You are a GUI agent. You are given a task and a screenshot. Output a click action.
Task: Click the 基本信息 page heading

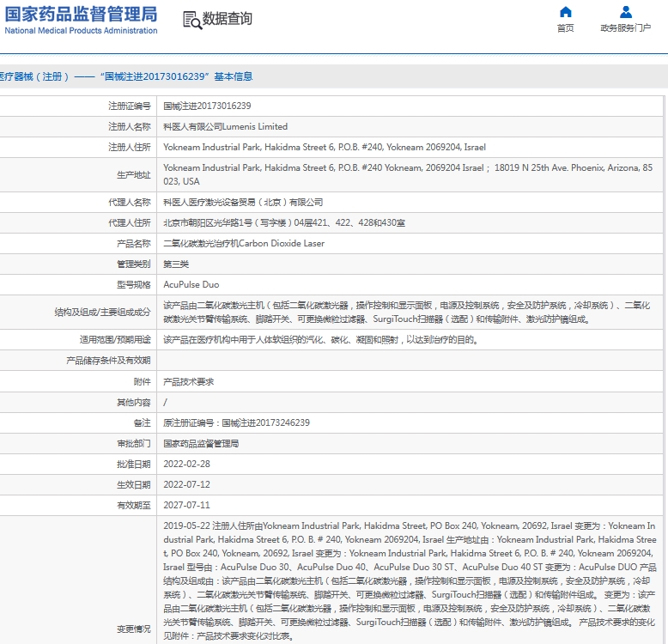point(234,76)
